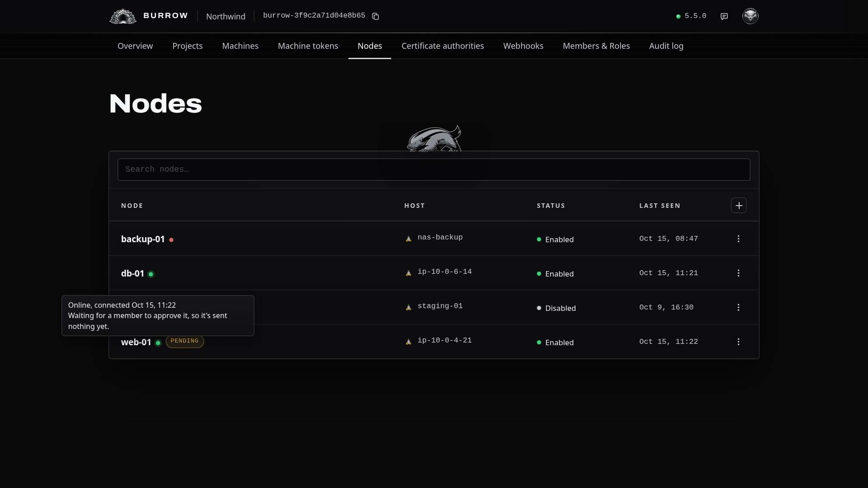The image size is (868, 488).
Task: Go to the Machines tab
Action: [241, 46]
